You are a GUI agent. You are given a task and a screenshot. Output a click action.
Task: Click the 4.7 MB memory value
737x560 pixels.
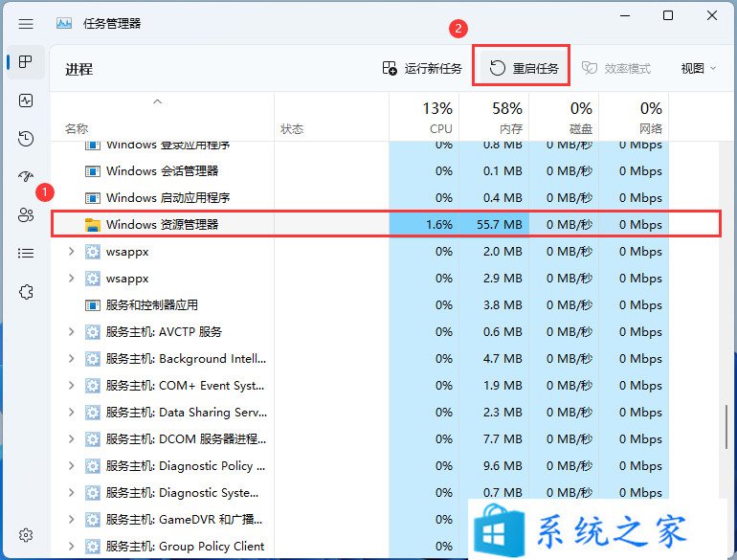pos(502,359)
